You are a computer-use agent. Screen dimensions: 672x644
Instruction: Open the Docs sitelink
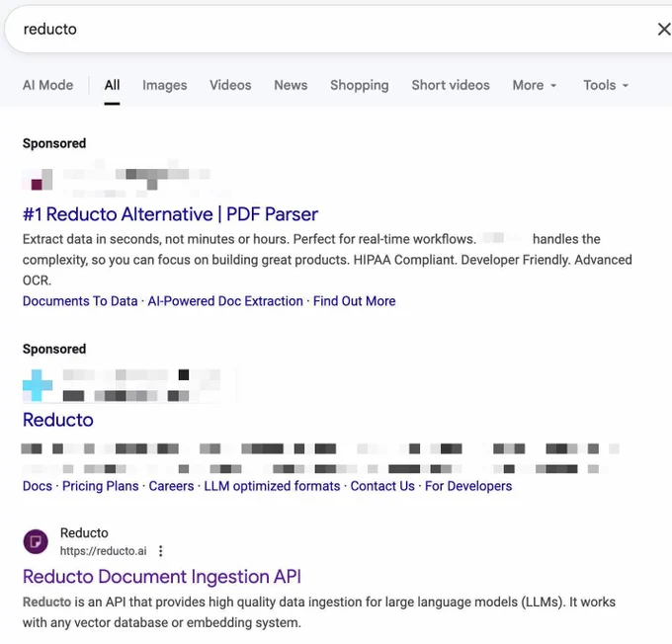(x=38, y=486)
